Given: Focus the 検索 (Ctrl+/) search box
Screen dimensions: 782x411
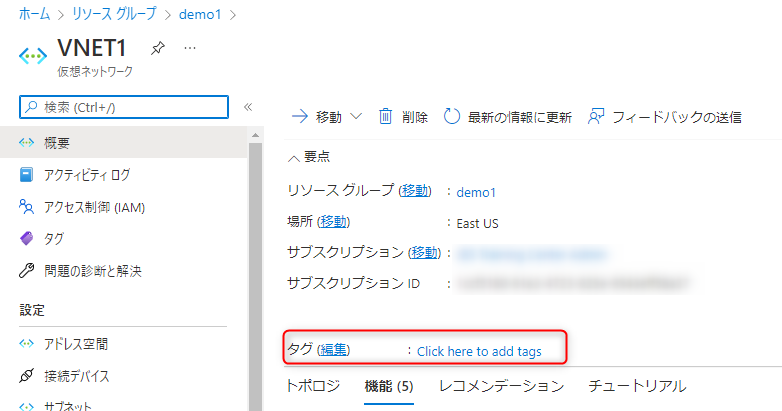Looking at the screenshot, I should point(124,107).
